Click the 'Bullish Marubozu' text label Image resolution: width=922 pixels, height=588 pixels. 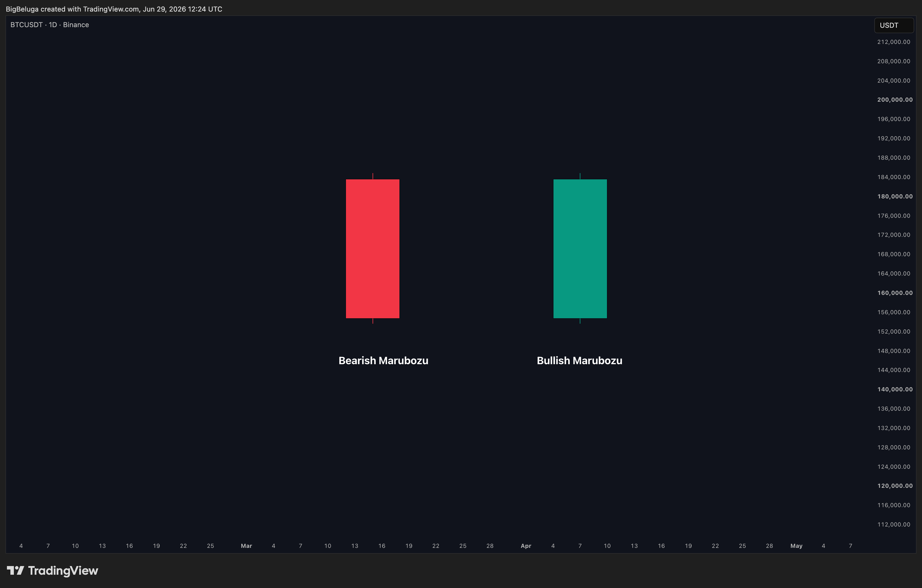pyautogui.click(x=579, y=360)
